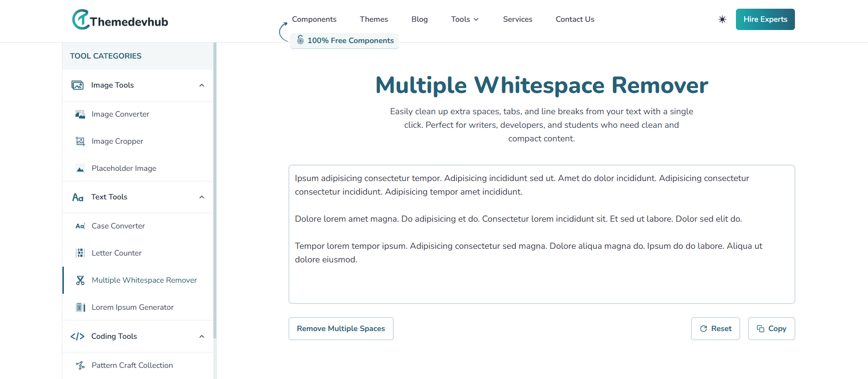
Task: Open the Tools dropdown in navigation
Action: [x=464, y=19]
